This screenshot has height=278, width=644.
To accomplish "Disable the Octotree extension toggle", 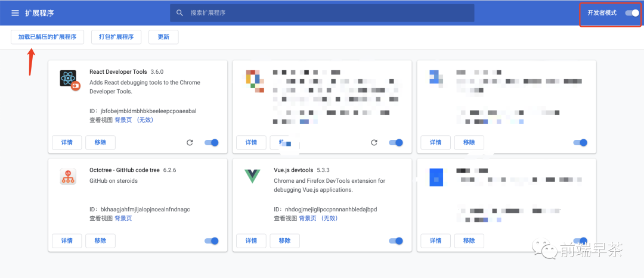I will coord(212,241).
